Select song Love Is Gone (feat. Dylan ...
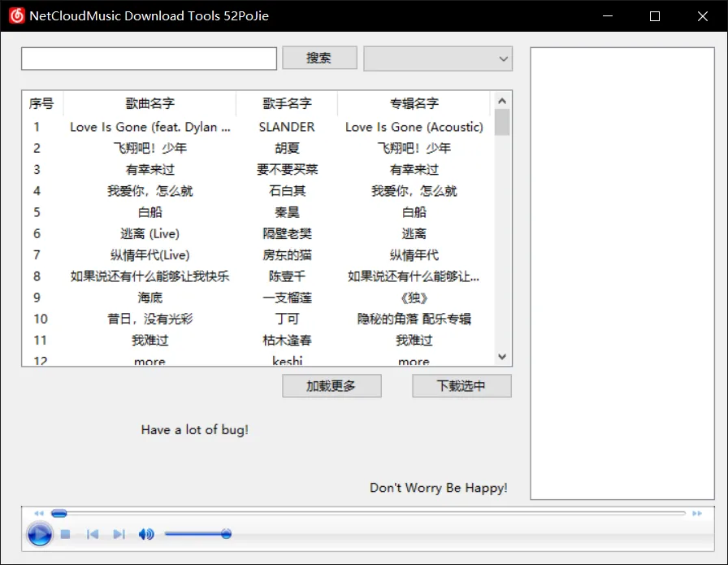The height and width of the screenshot is (565, 728). pyautogui.click(x=150, y=127)
